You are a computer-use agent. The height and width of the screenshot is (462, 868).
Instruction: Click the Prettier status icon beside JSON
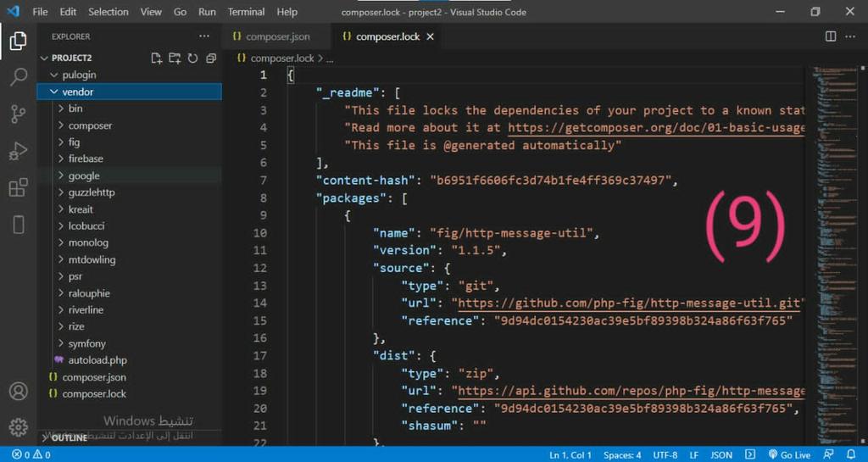(x=750, y=455)
